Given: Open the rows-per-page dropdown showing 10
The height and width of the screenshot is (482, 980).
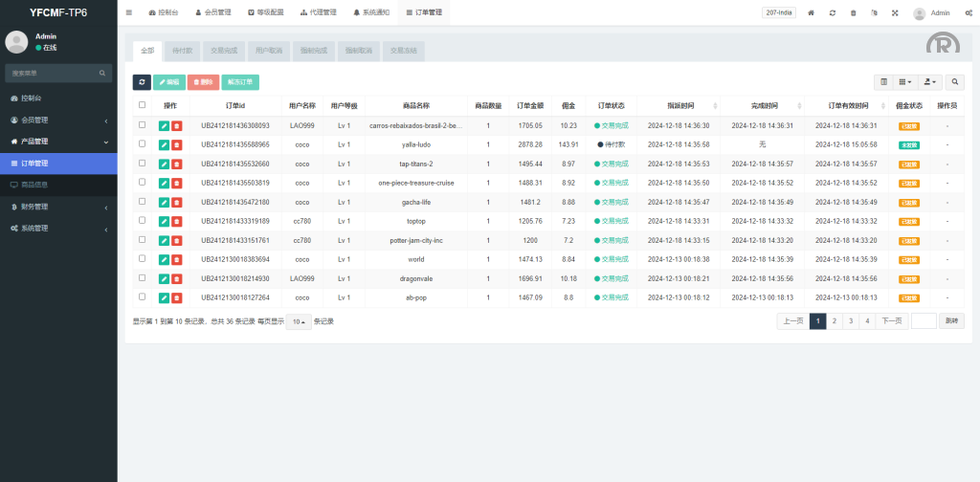Looking at the screenshot, I should coord(300,321).
